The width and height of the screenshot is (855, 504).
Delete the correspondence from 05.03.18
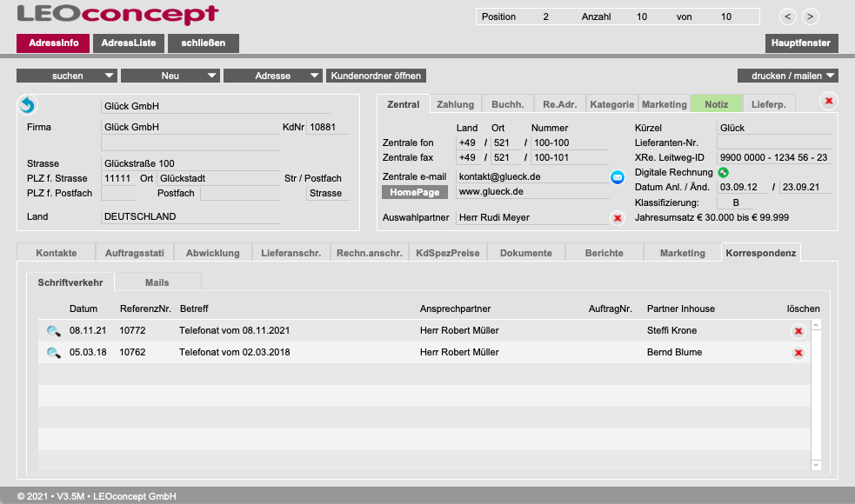click(798, 353)
